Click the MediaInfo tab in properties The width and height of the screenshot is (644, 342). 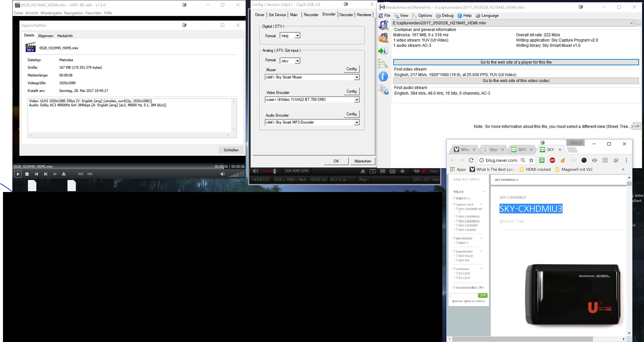[65, 35]
